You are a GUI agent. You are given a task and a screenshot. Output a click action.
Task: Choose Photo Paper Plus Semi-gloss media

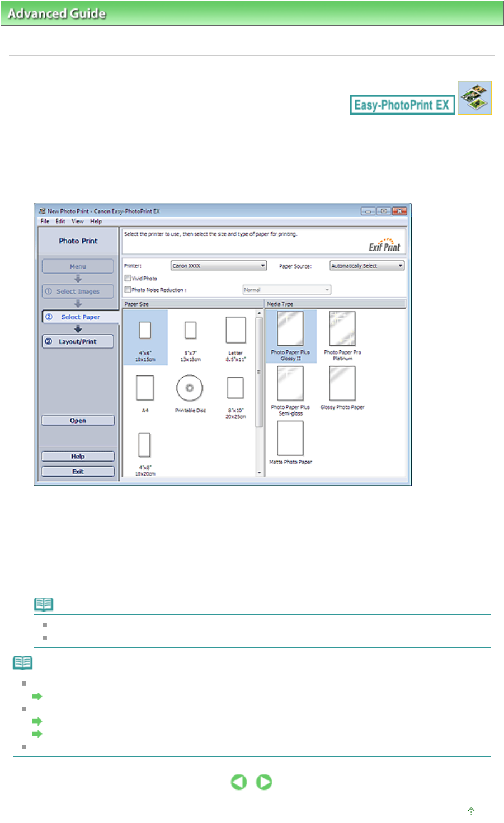click(x=290, y=384)
